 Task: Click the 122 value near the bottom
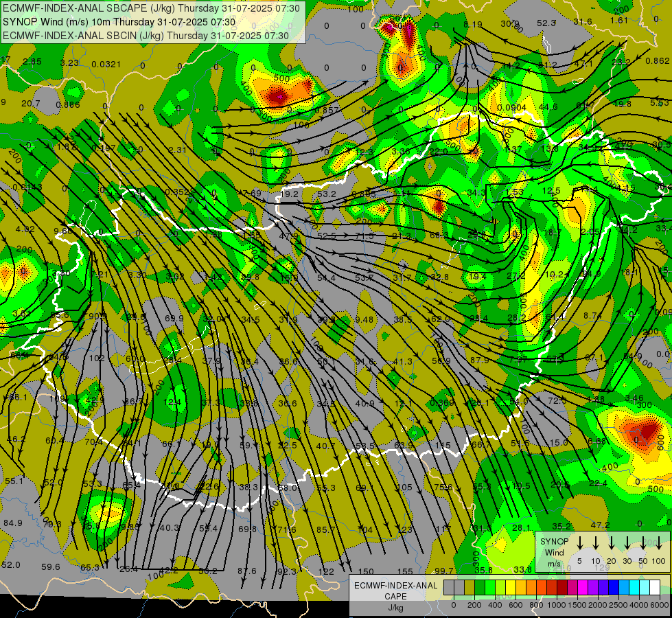click(x=326, y=571)
